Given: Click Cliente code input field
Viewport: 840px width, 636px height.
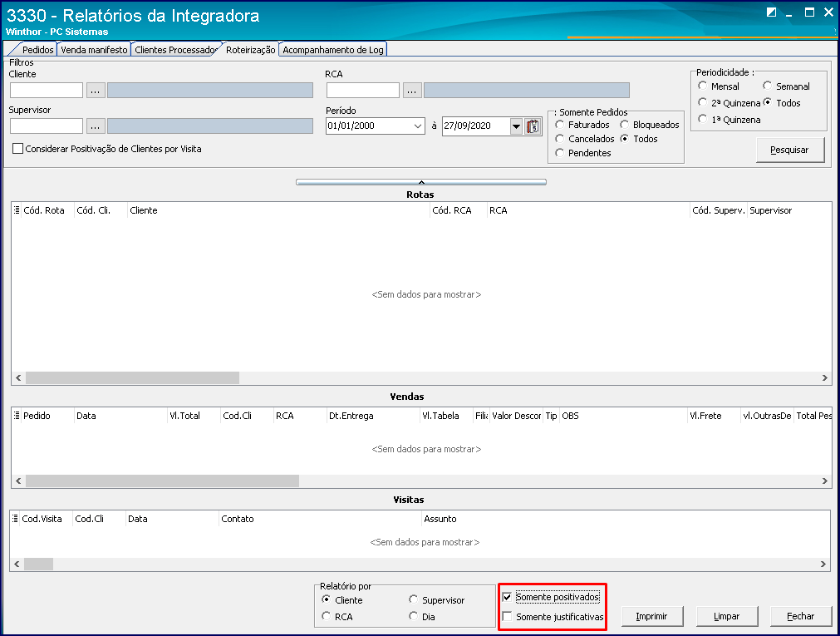Looking at the screenshot, I should click(47, 90).
